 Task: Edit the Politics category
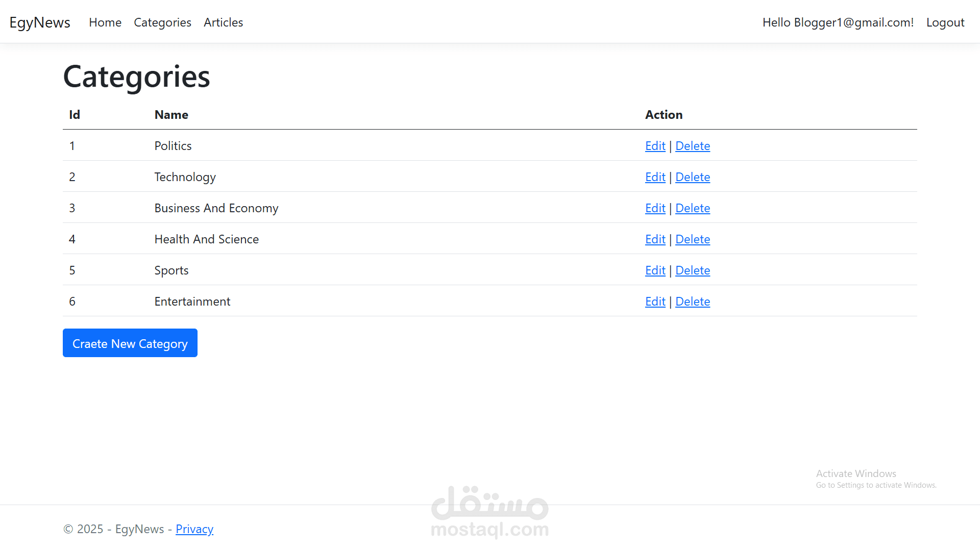pyautogui.click(x=655, y=146)
